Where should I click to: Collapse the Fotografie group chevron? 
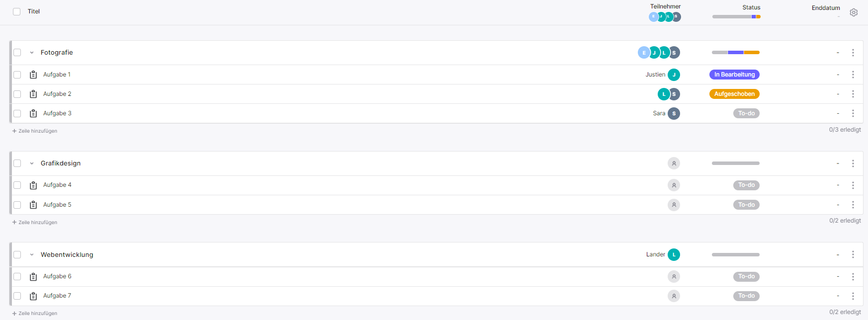click(32, 53)
